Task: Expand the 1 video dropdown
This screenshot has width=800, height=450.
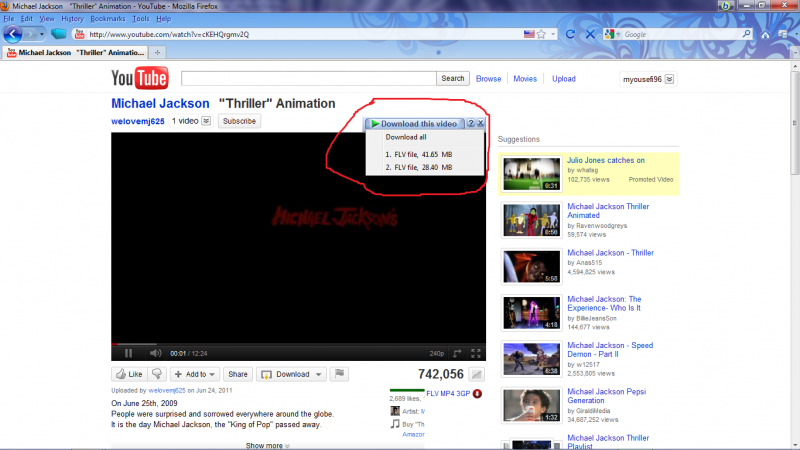Action: click(206, 121)
